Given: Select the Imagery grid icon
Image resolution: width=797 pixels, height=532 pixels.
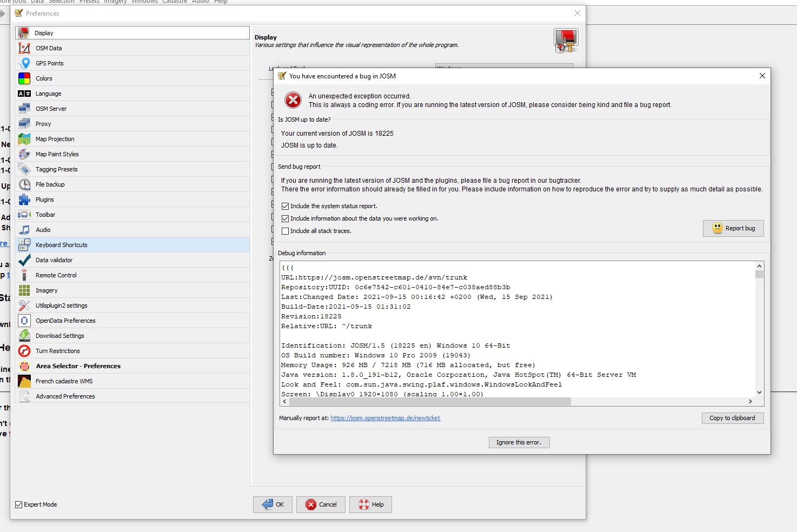Looking at the screenshot, I should (24, 290).
